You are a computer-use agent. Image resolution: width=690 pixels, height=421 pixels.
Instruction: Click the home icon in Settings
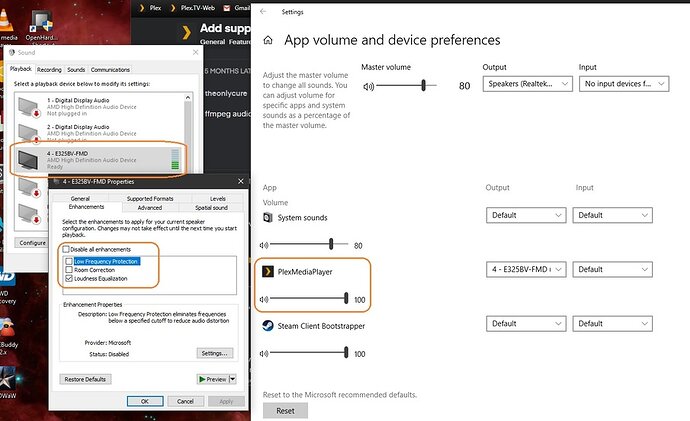coord(268,40)
